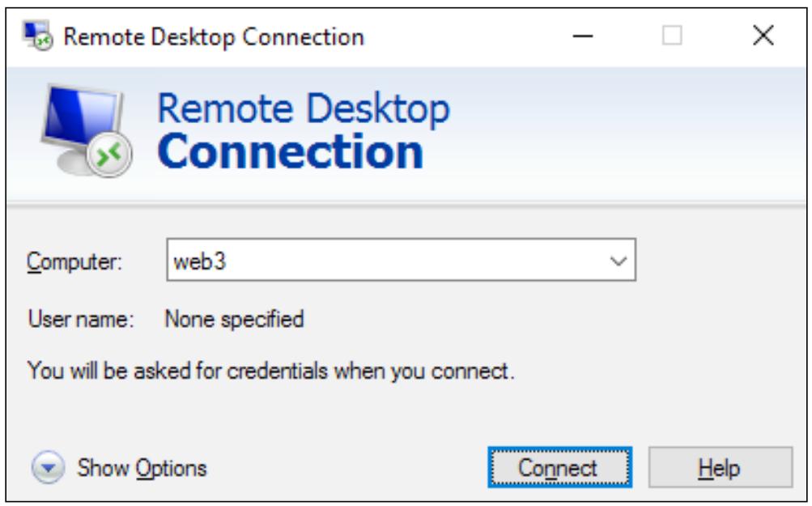
Task: Click the User name: label
Action: tap(81, 319)
